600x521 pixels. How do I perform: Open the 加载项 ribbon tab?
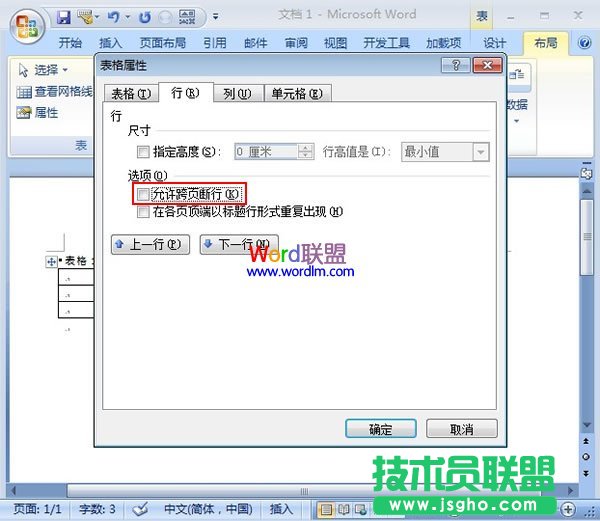coord(443,42)
